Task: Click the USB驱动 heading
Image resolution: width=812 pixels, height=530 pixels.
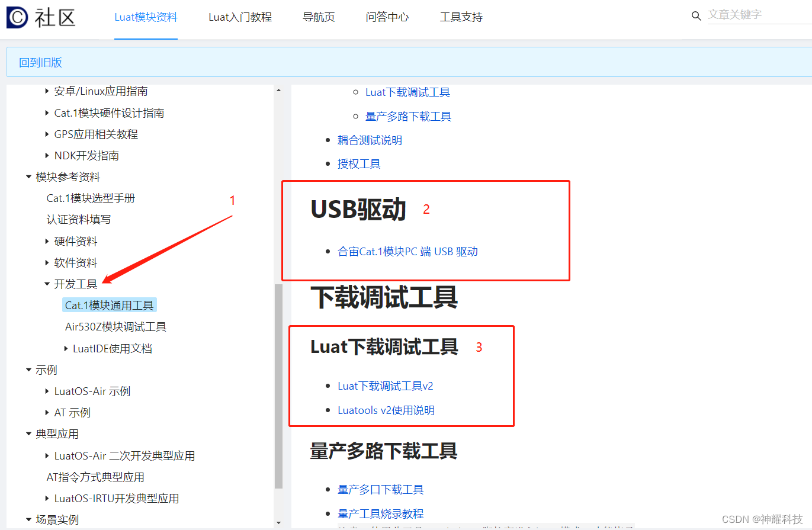Action: [358, 210]
